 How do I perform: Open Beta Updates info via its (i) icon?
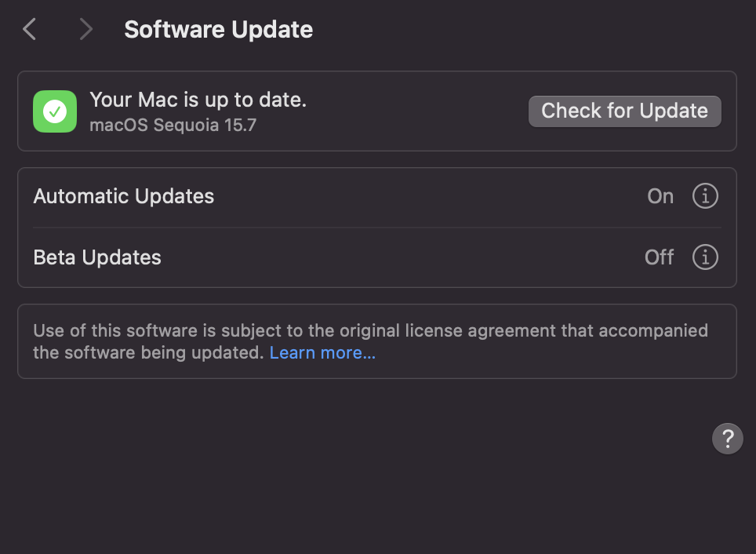click(705, 257)
